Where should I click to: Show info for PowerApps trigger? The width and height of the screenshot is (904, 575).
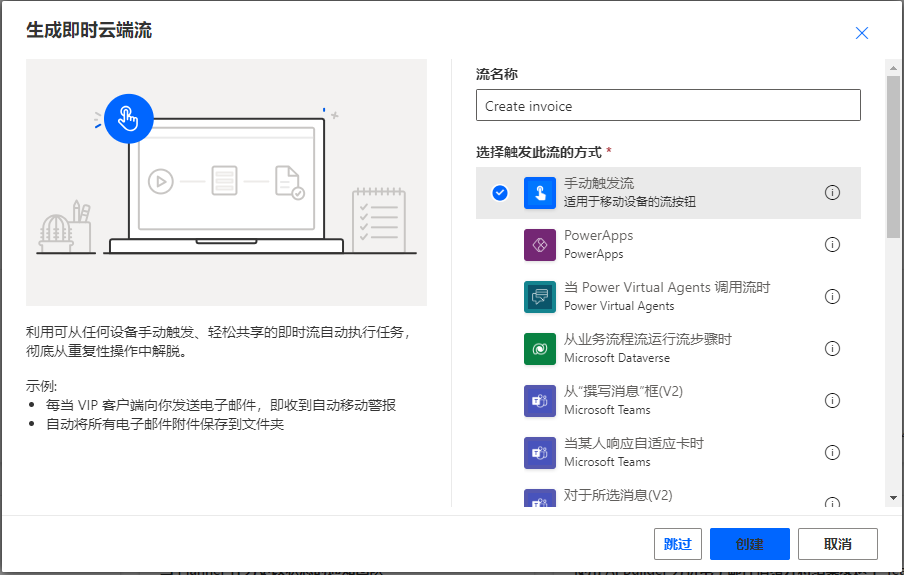(832, 245)
